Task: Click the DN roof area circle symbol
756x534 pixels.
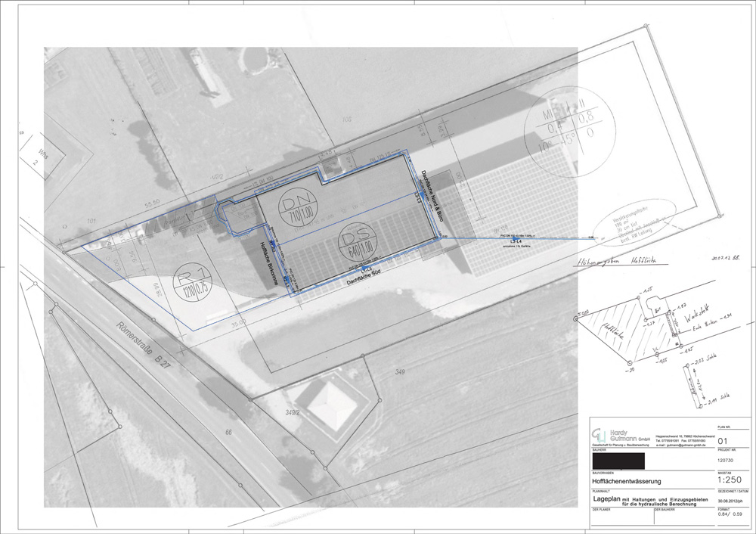Action: (291, 206)
